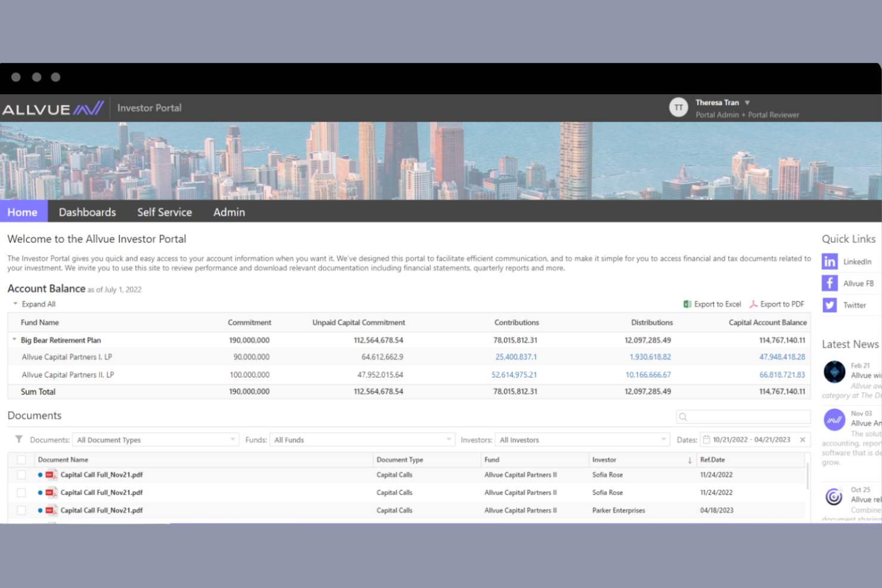882x588 pixels.
Task: Open the Admin tab
Action: tap(229, 212)
